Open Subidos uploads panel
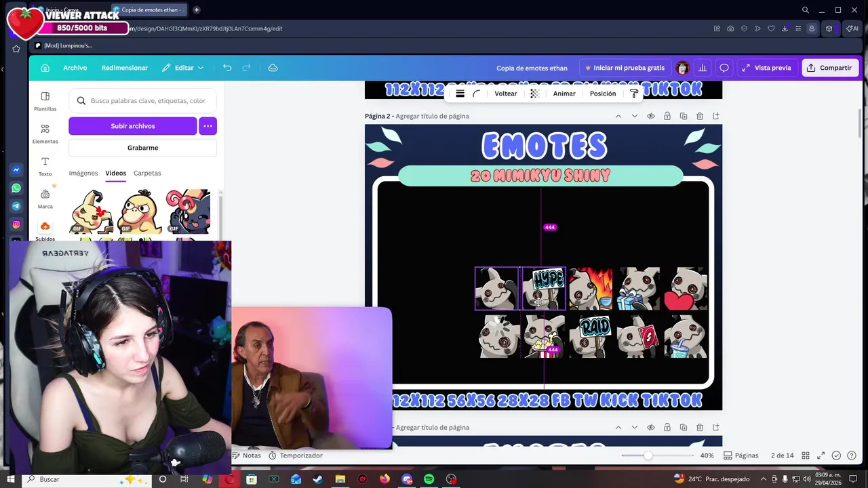 45,230
